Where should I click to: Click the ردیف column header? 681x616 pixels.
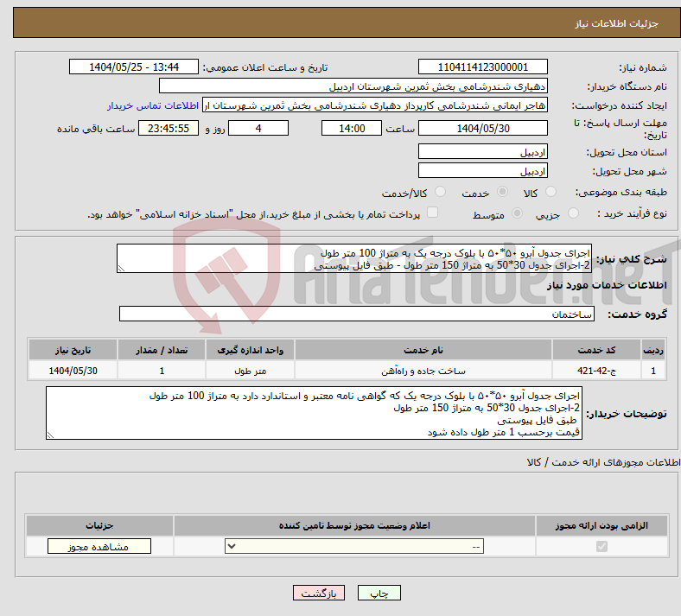[x=653, y=350]
